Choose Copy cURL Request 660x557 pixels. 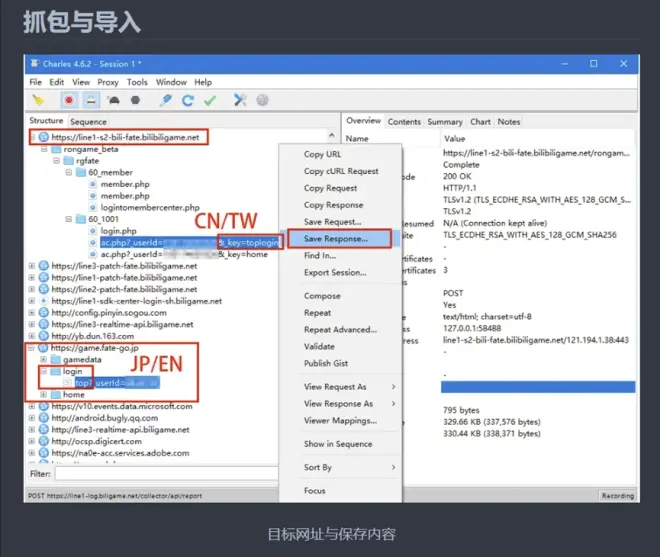pos(341,171)
